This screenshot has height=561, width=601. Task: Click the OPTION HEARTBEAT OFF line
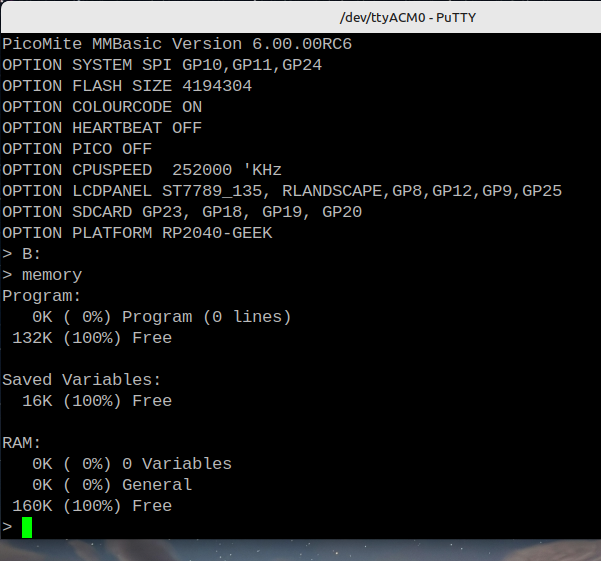pyautogui.click(x=101, y=128)
